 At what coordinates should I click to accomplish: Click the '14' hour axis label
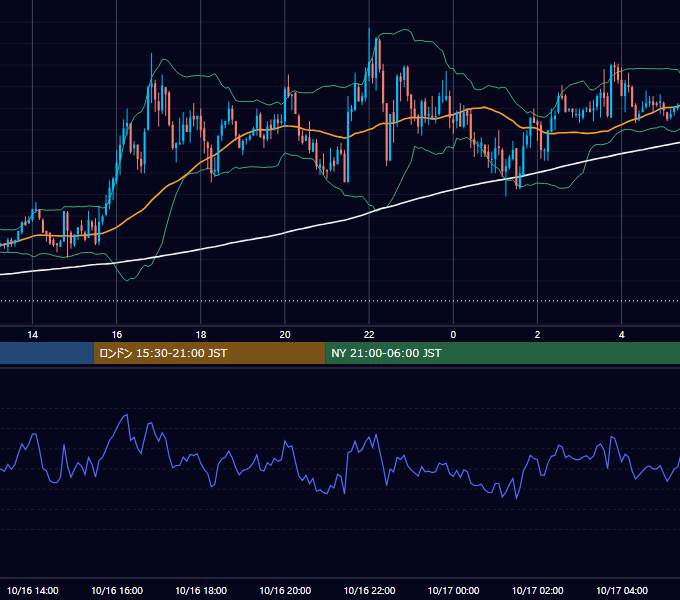click(33, 335)
